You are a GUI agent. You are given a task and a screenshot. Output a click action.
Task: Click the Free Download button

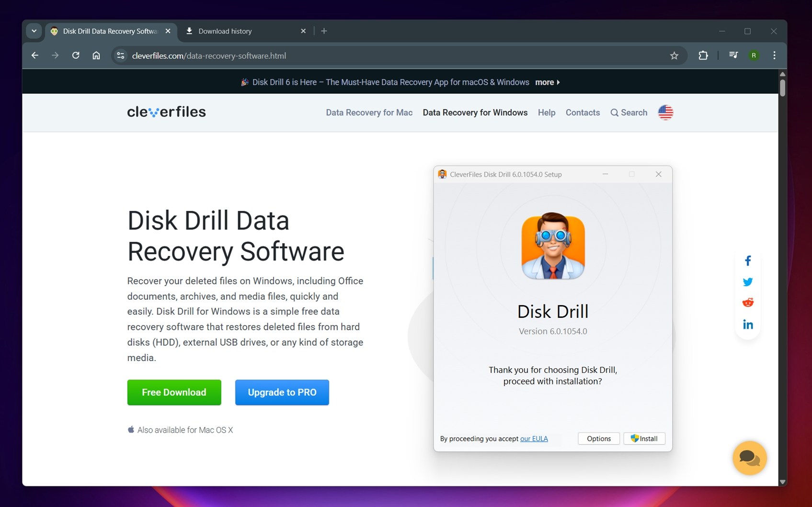(174, 392)
